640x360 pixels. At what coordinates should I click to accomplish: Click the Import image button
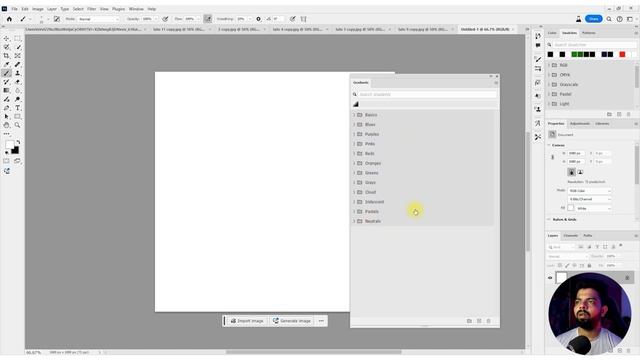point(247,321)
